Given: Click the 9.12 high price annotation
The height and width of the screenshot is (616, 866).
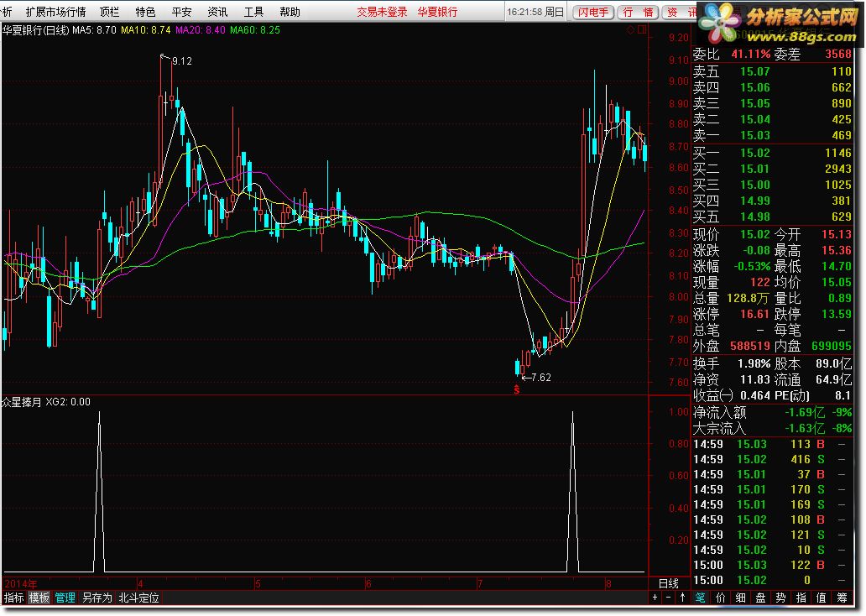Looking at the screenshot, I should pyautogui.click(x=182, y=60).
